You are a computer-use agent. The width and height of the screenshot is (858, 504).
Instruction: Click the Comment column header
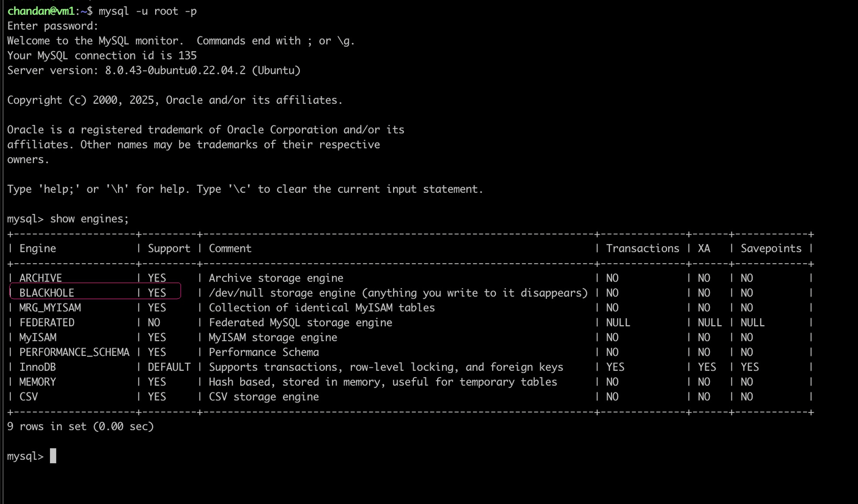point(230,249)
